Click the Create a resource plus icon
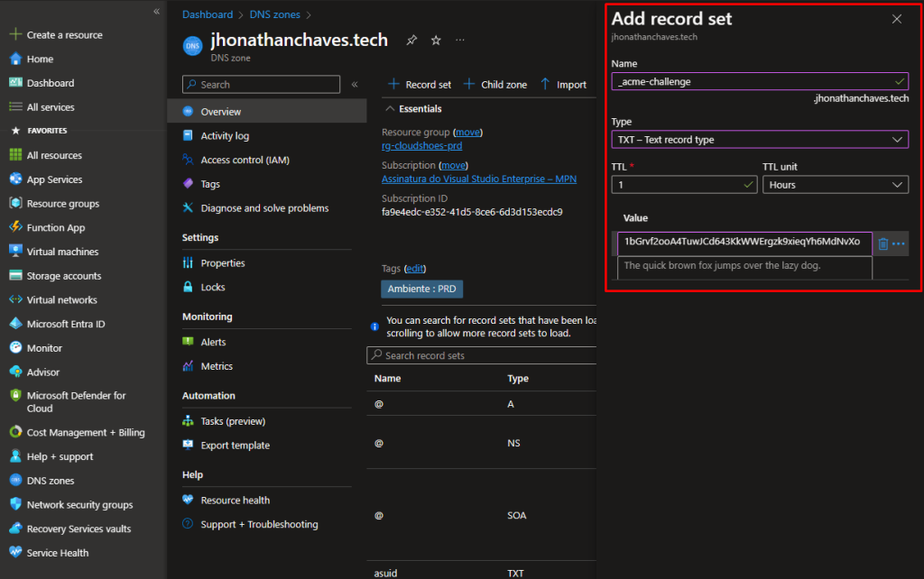Image resolution: width=924 pixels, height=579 pixels. (x=16, y=34)
